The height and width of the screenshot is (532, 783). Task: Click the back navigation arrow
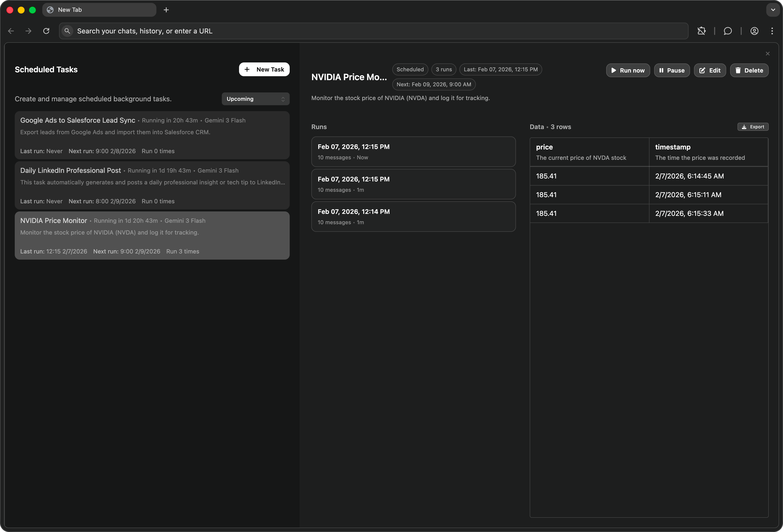(11, 31)
